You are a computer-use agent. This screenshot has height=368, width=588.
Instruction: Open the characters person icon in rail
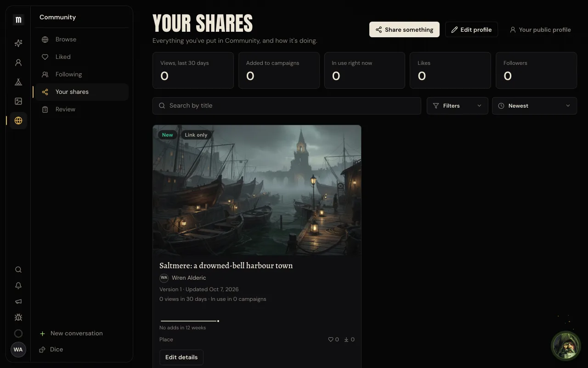[x=18, y=63]
